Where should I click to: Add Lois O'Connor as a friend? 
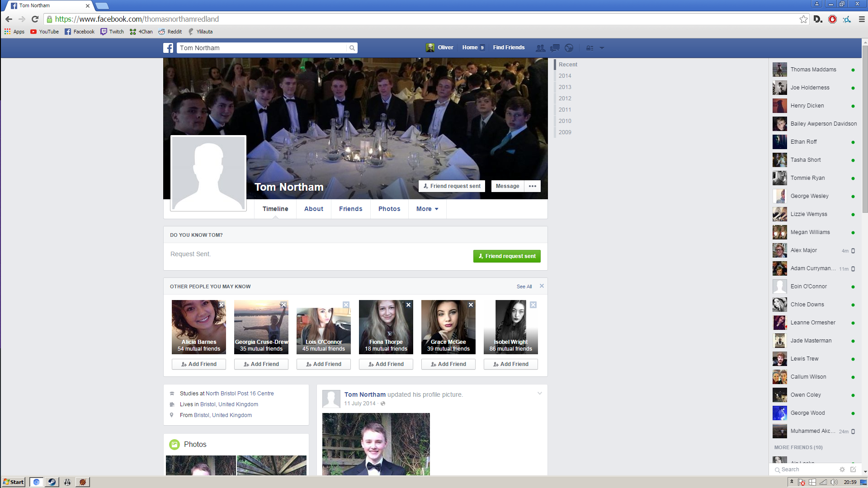[x=324, y=364]
